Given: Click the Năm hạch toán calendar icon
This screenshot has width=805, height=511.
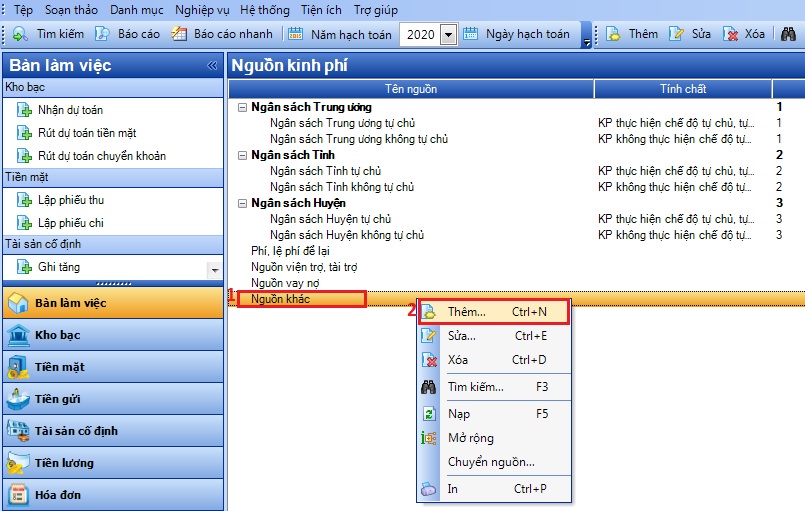Looking at the screenshot, I should coord(295,34).
